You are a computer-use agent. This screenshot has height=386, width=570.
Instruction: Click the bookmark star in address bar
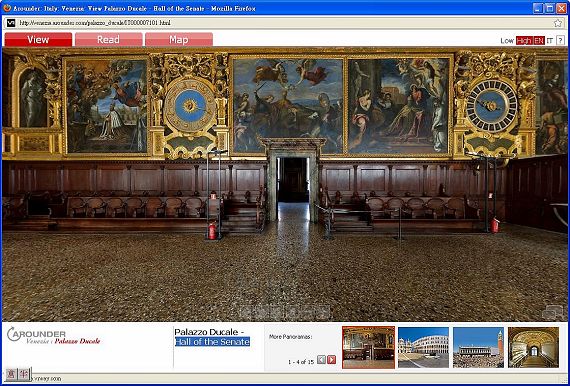[x=558, y=23]
